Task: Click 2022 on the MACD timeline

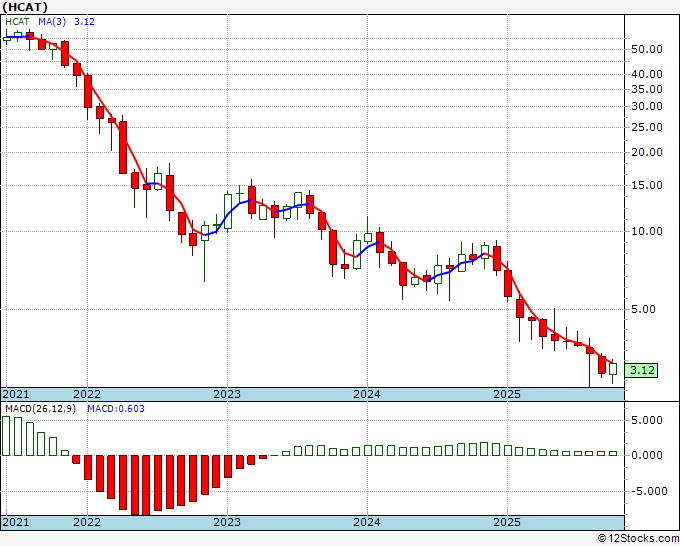Action: [87, 522]
